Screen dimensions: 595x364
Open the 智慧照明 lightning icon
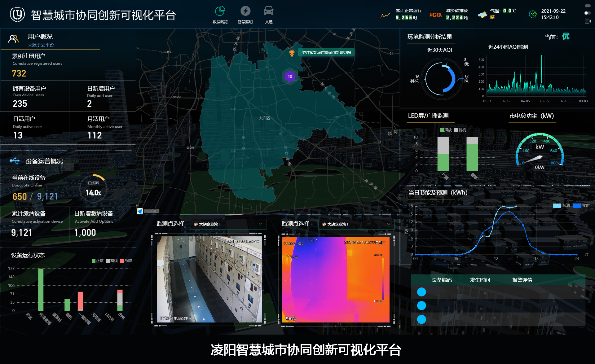(245, 11)
